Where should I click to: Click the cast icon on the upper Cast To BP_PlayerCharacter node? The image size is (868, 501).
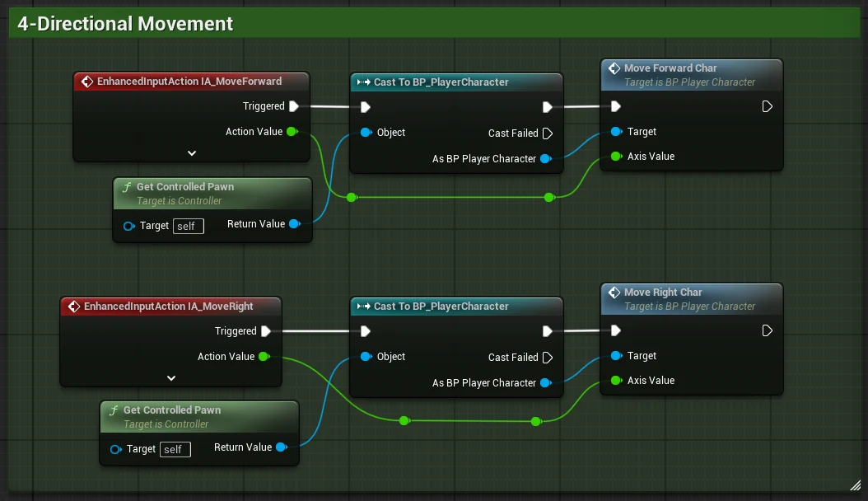pyautogui.click(x=364, y=82)
